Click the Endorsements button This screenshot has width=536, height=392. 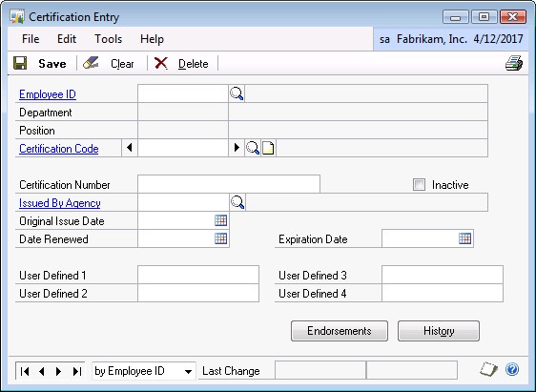[340, 331]
